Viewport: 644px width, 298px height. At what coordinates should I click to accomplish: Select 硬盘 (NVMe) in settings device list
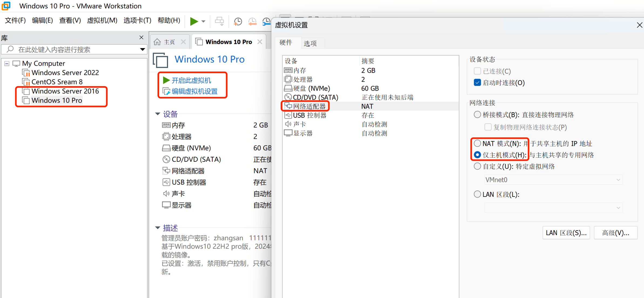coord(371,88)
